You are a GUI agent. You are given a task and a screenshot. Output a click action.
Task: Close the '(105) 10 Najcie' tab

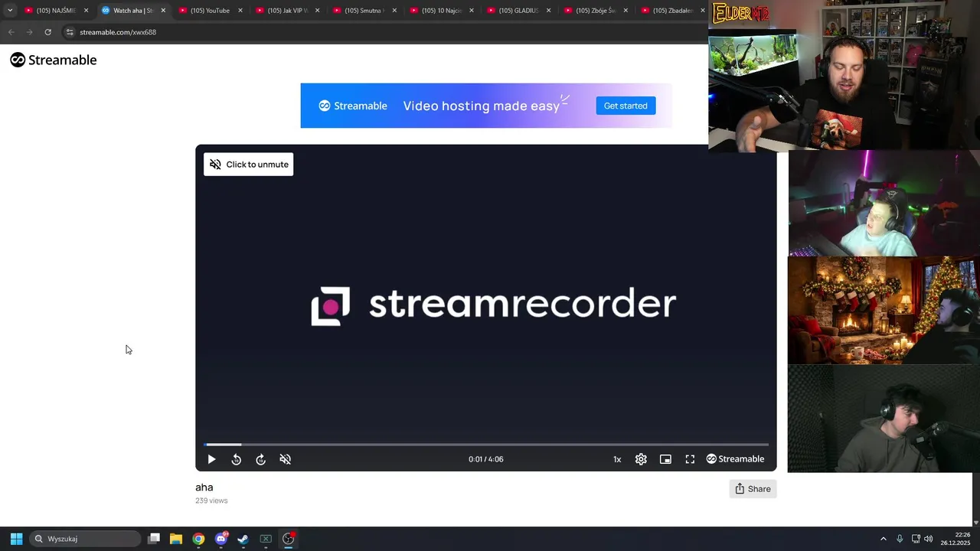pos(472,11)
